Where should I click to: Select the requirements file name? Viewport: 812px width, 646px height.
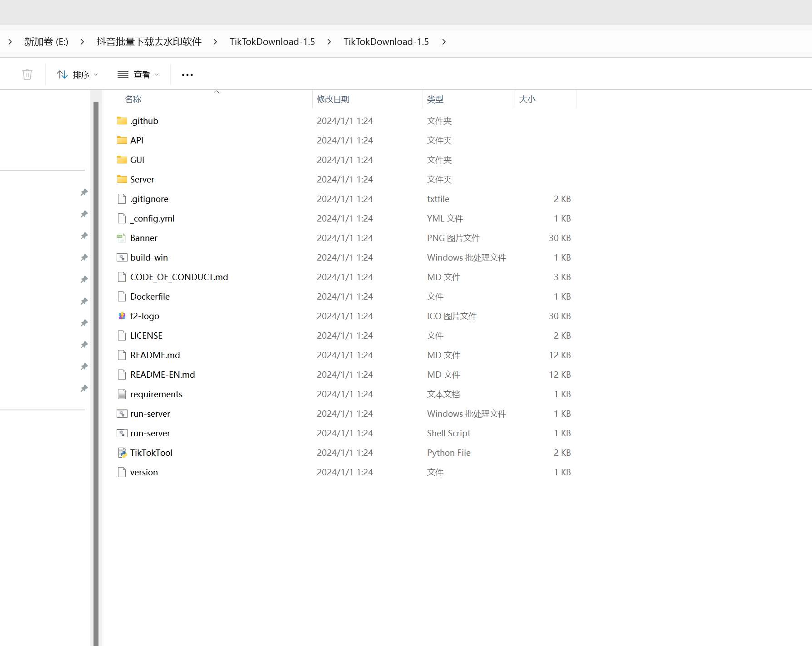pyautogui.click(x=156, y=394)
